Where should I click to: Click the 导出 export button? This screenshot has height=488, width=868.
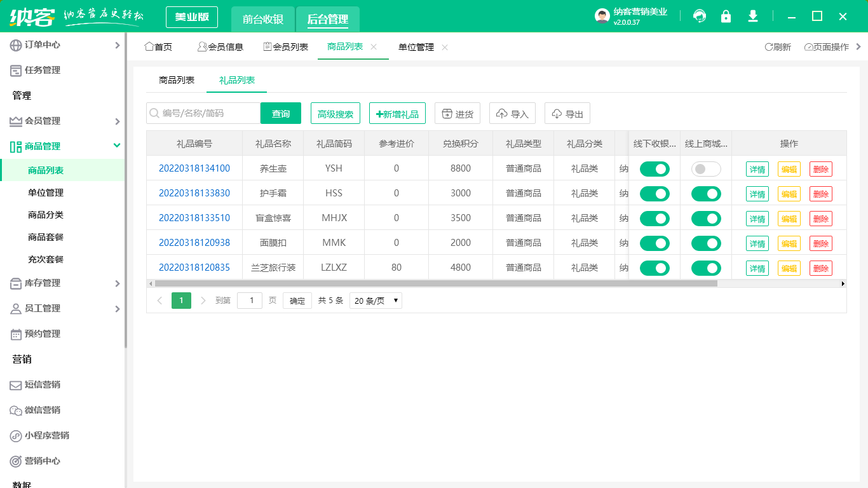[567, 113]
